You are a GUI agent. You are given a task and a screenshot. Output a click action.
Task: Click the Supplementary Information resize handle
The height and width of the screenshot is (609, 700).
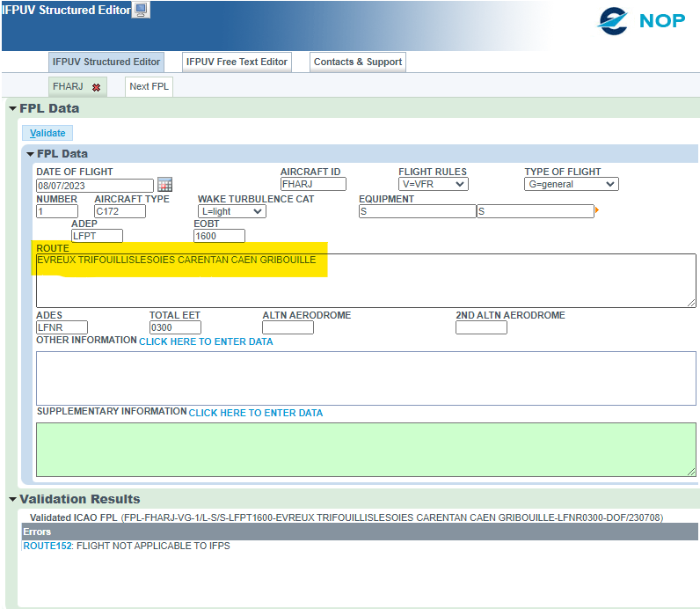pyautogui.click(x=691, y=472)
